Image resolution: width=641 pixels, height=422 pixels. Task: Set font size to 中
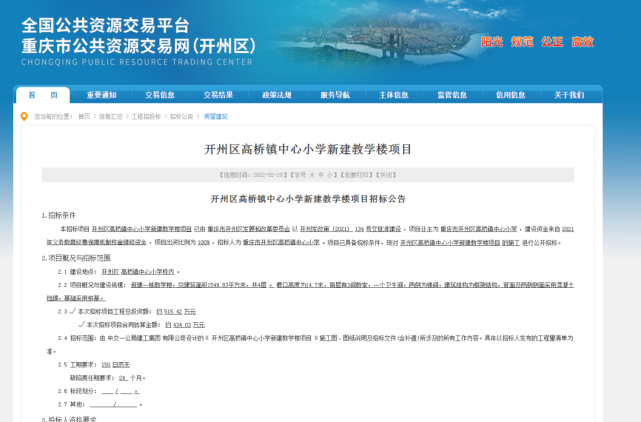[x=321, y=175]
